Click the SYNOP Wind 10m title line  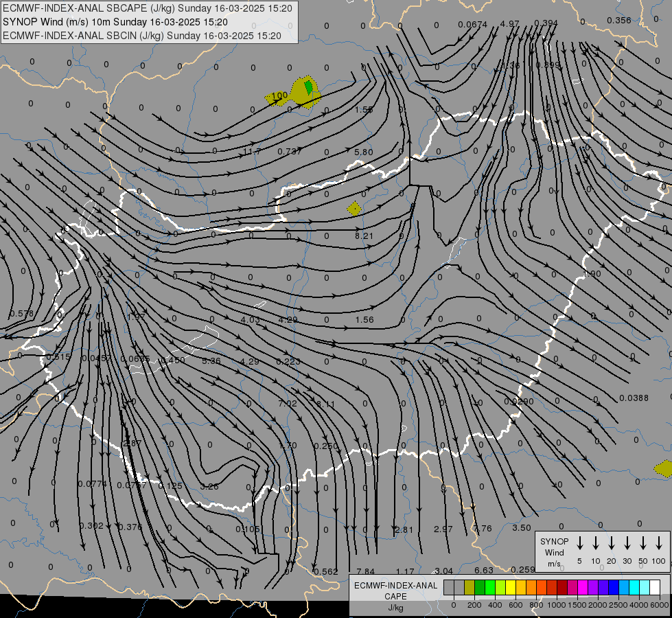click(115, 22)
